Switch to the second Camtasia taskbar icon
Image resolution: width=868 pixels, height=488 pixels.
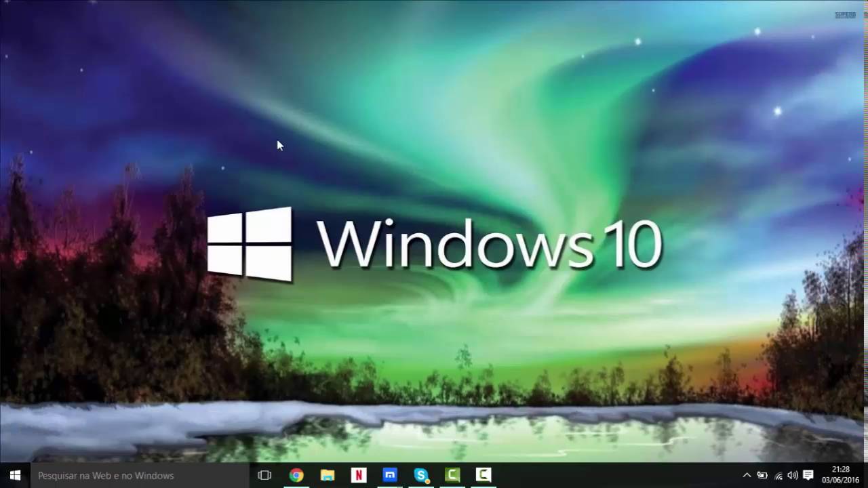[484, 475]
